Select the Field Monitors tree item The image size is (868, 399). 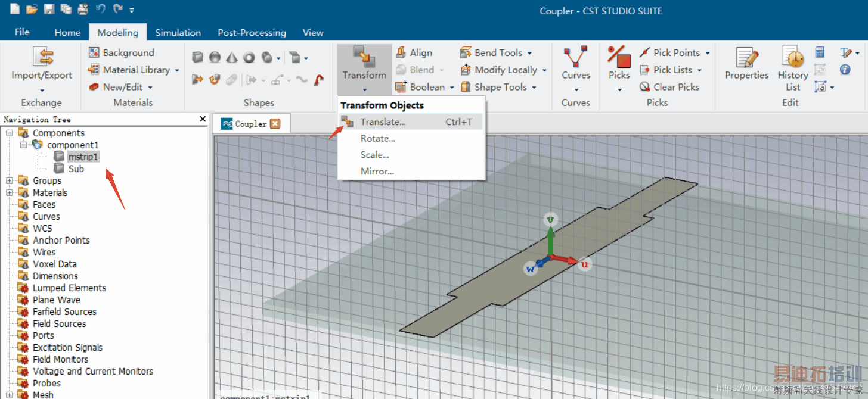coord(60,359)
